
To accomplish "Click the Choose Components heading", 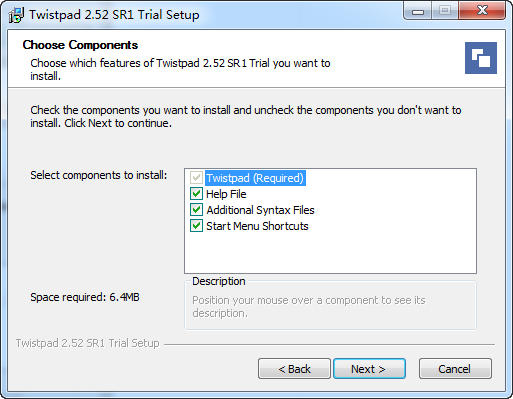I will click(80, 45).
